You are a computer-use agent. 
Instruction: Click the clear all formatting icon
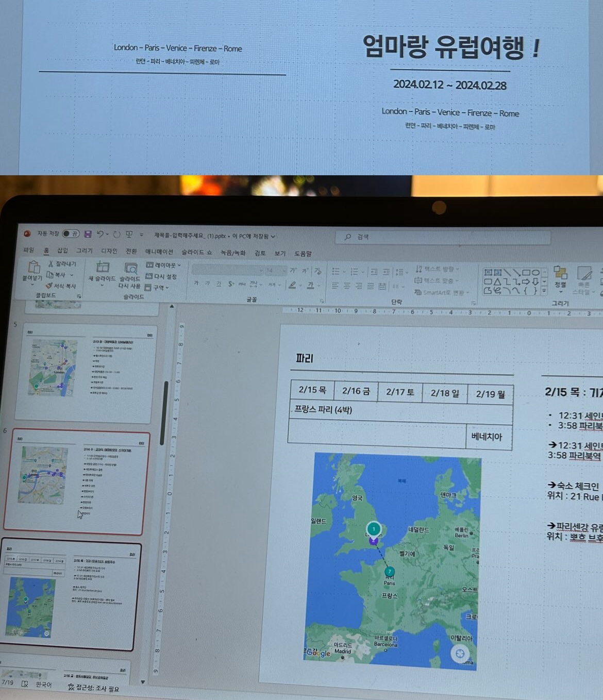[318, 271]
